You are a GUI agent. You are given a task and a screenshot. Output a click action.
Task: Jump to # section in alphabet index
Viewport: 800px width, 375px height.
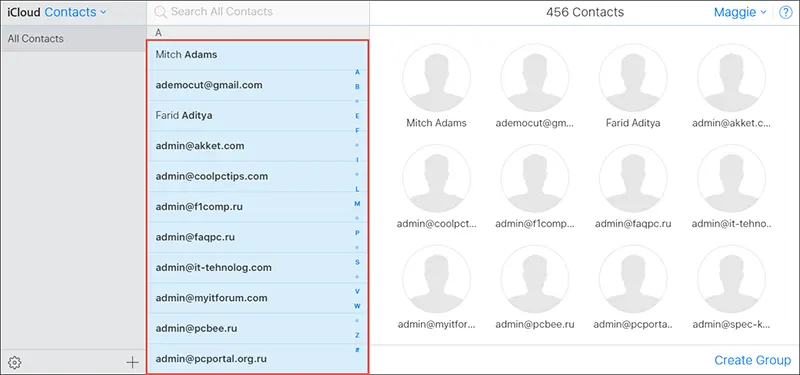357,349
